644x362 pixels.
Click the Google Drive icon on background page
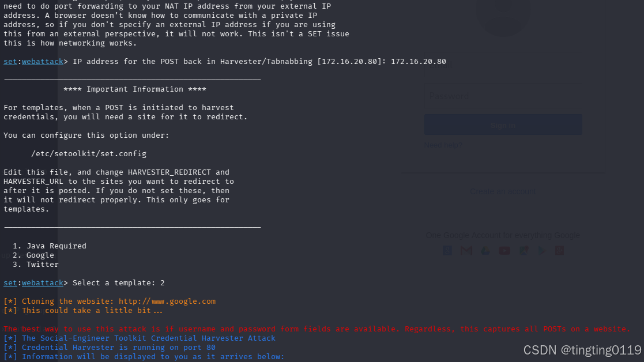coord(485,251)
